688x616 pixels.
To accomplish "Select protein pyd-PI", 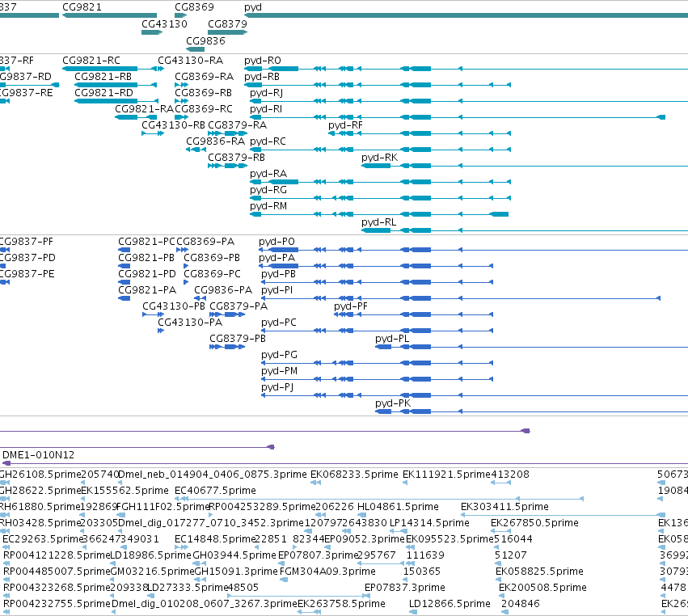I will coord(276,290).
